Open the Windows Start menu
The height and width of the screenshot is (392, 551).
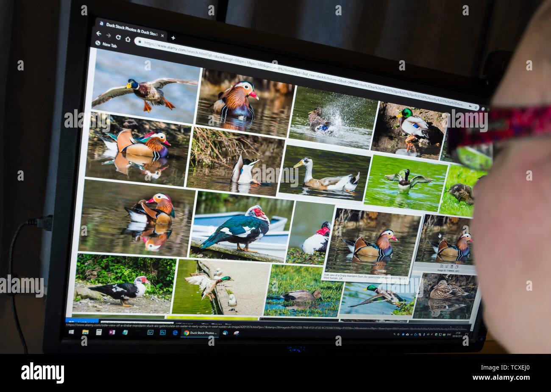click(x=71, y=331)
